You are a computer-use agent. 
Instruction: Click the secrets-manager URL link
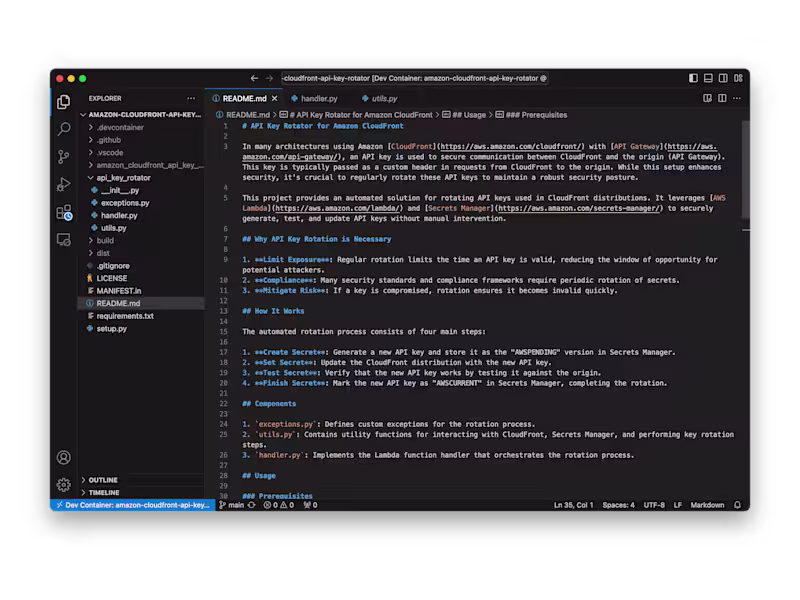(579, 208)
